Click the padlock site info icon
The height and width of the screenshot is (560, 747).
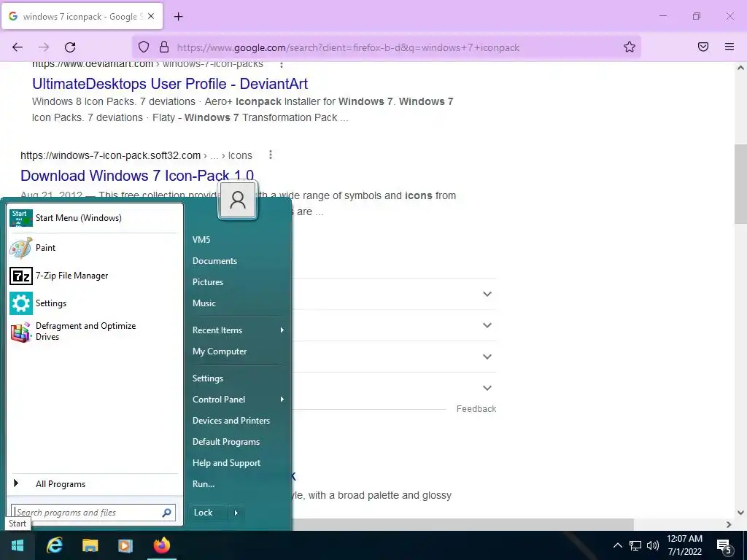tap(164, 47)
